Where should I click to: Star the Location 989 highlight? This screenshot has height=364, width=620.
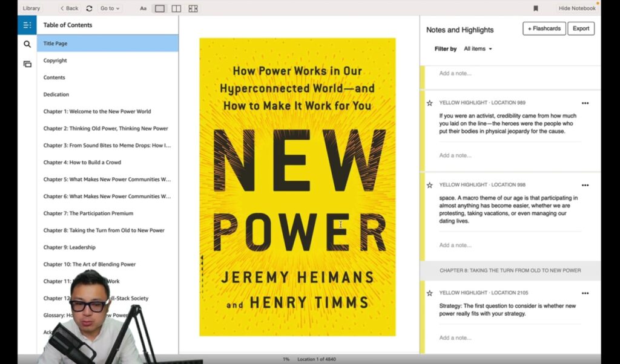click(x=430, y=103)
